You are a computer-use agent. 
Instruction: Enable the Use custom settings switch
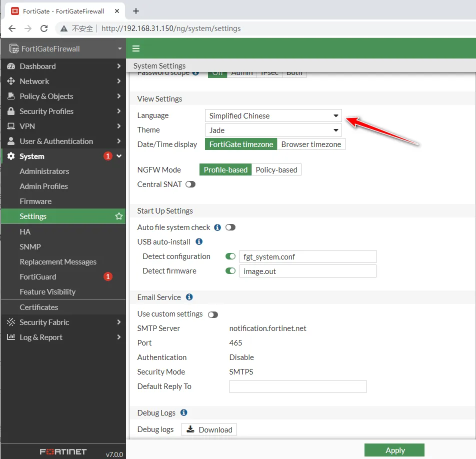pyautogui.click(x=213, y=315)
